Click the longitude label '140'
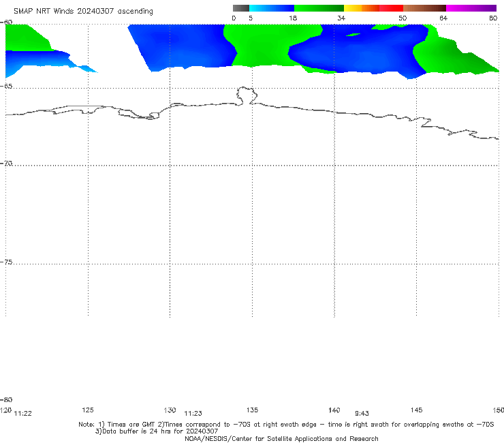Screen dimensions: 504x443 point(334,410)
